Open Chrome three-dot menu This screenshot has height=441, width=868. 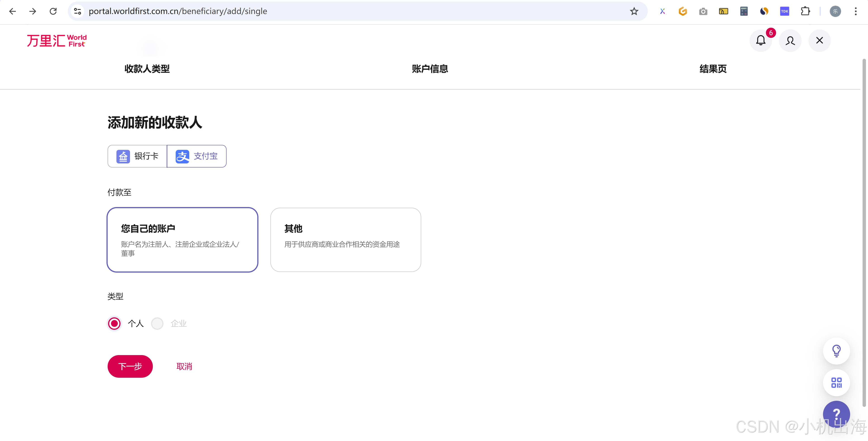[x=856, y=11]
